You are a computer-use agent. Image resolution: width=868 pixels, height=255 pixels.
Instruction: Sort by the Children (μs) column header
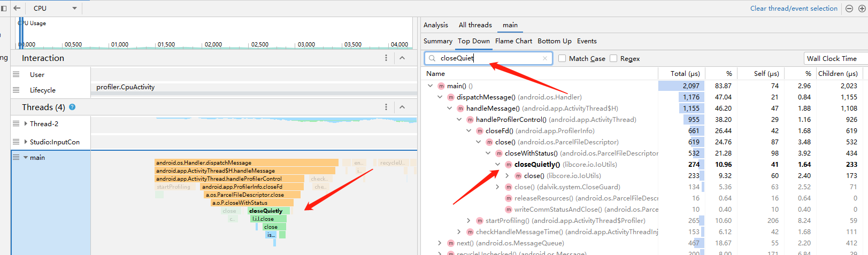tap(838, 73)
